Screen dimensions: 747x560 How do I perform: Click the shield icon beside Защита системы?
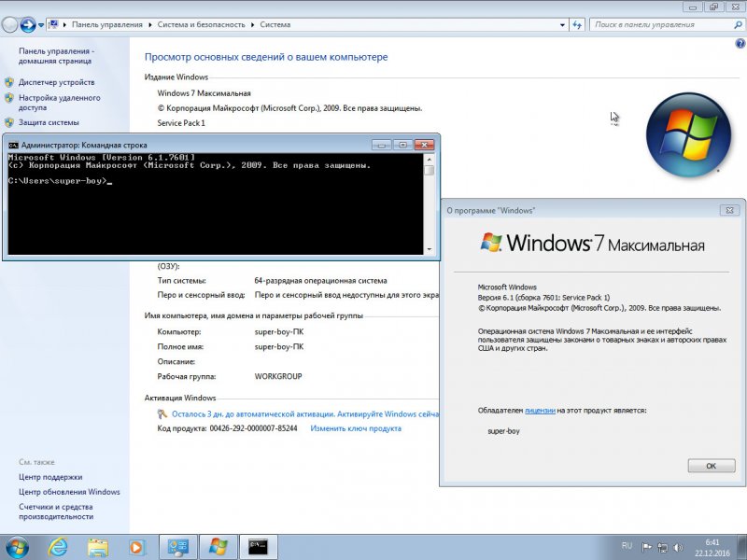pos(9,122)
